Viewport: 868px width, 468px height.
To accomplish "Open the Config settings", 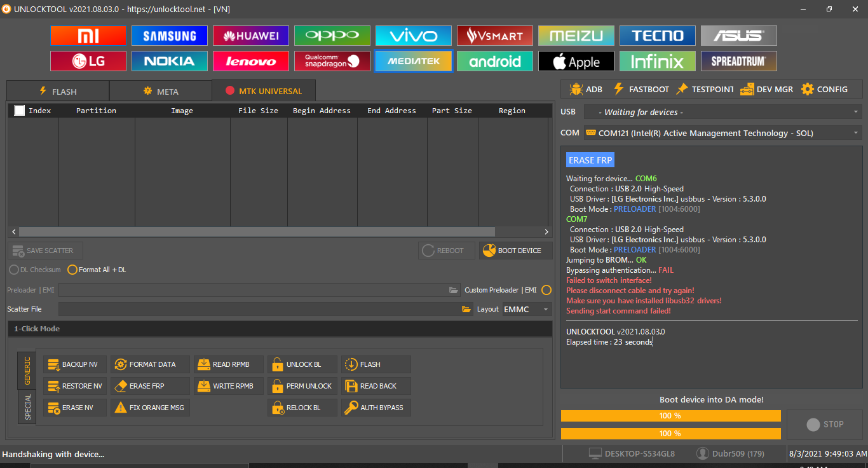I will [825, 90].
